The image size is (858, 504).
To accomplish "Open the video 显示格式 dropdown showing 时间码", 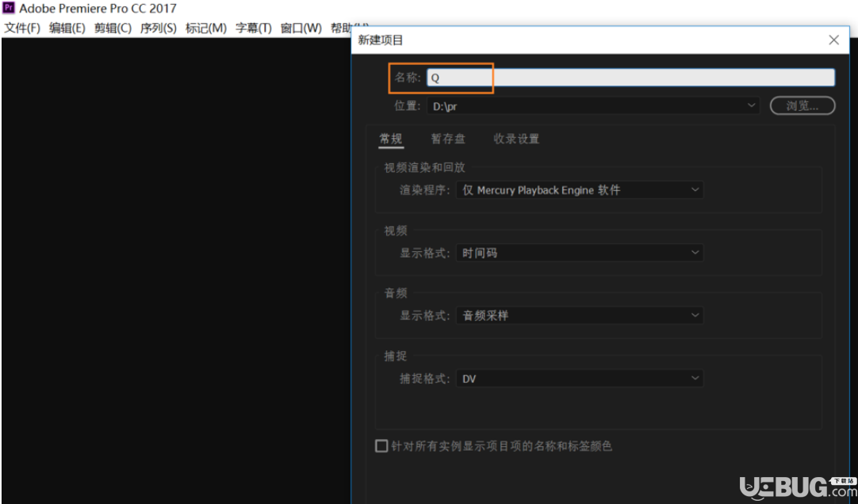I will (x=580, y=253).
